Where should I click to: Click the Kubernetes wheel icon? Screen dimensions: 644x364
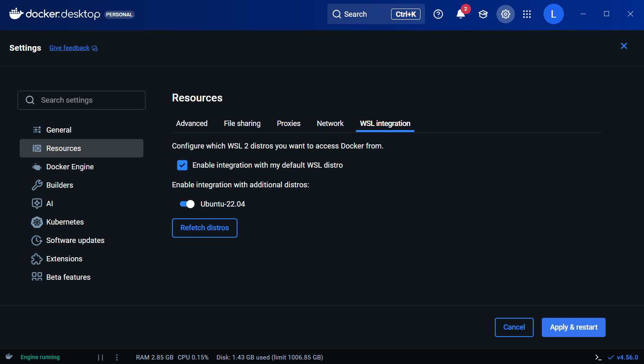37,222
